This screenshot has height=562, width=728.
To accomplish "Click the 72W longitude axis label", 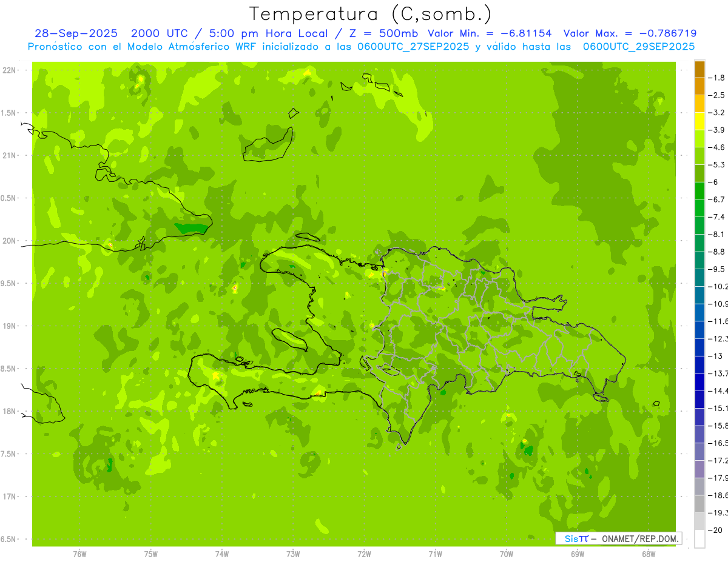I will pyautogui.click(x=364, y=554).
